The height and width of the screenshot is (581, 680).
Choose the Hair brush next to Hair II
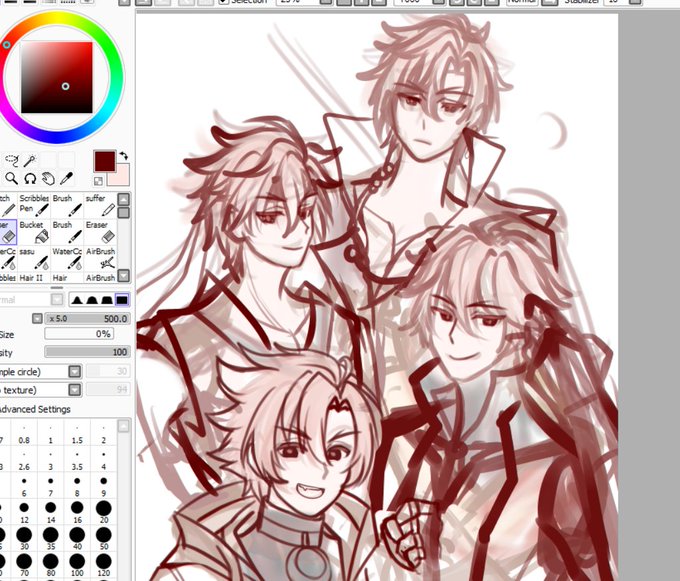(x=67, y=277)
